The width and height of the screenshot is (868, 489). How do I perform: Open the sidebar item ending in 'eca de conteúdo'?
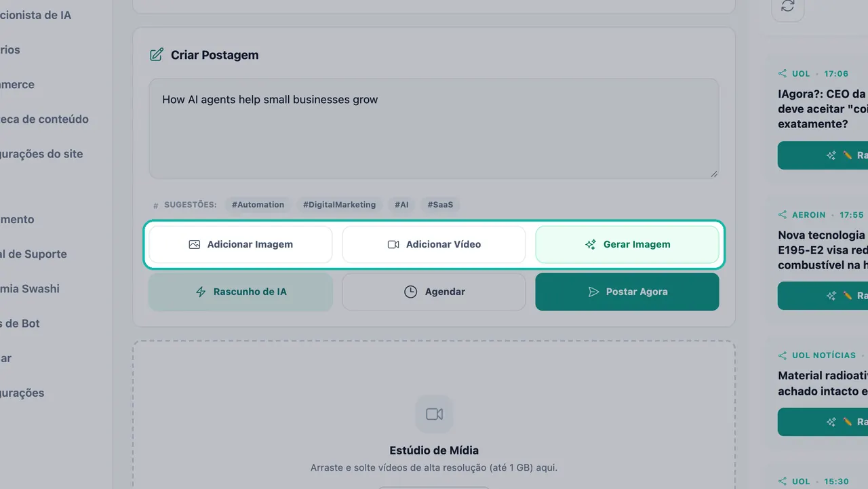click(44, 119)
